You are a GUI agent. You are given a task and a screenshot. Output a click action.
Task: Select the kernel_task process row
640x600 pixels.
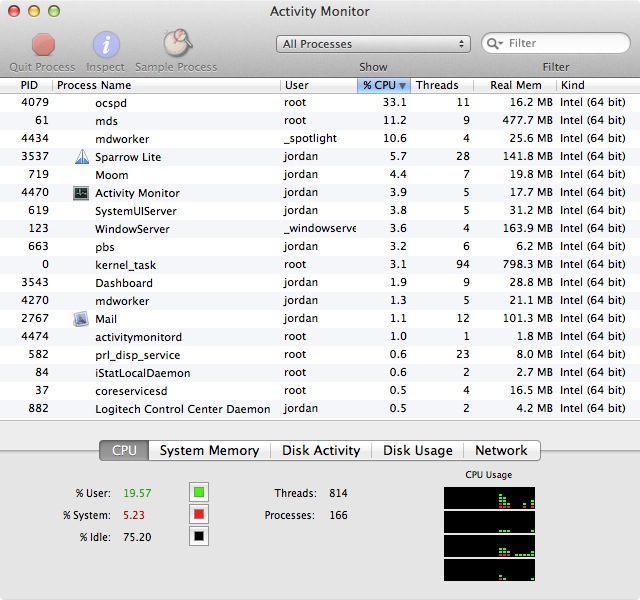pyautogui.click(x=320, y=264)
